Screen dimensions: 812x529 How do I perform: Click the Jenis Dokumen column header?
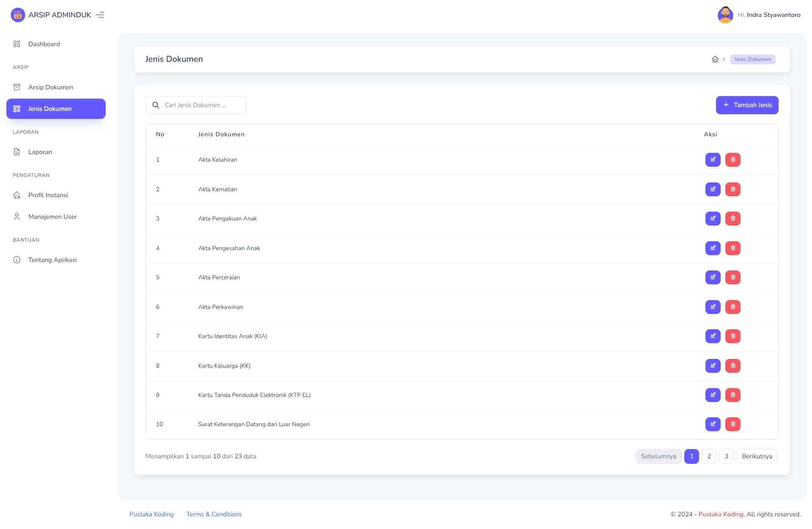coord(221,134)
